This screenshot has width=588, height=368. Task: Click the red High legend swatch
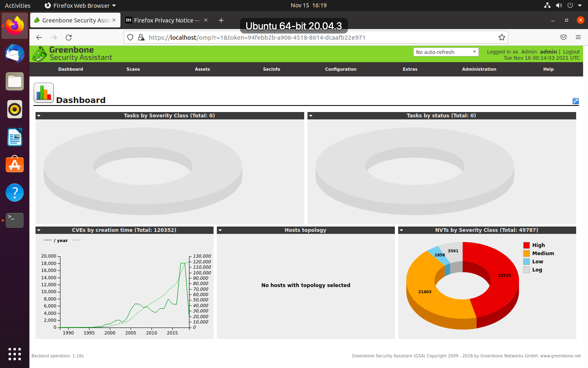527,245
